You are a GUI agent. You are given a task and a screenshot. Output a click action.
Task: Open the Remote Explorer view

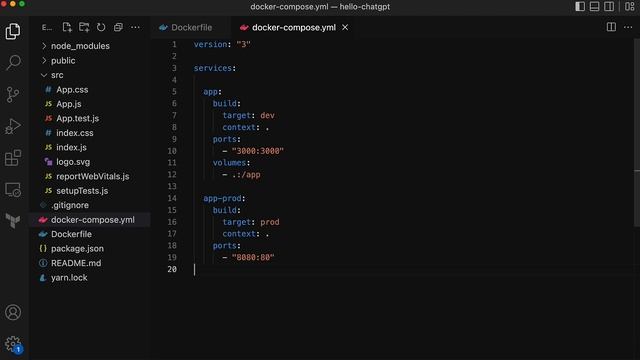coord(13,189)
